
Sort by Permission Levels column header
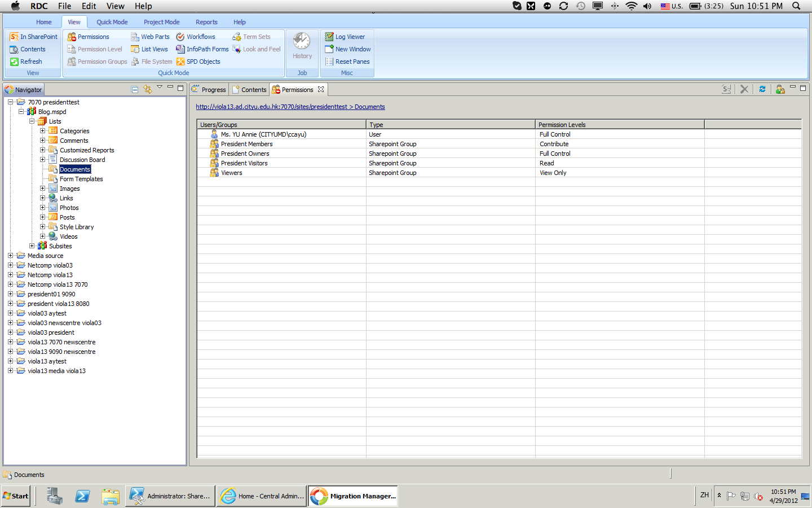coord(620,125)
